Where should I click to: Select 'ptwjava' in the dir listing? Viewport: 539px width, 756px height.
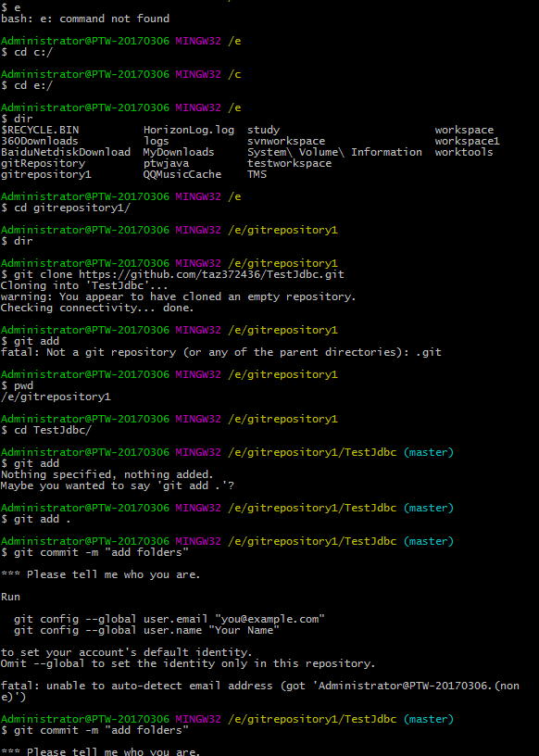pos(166,163)
